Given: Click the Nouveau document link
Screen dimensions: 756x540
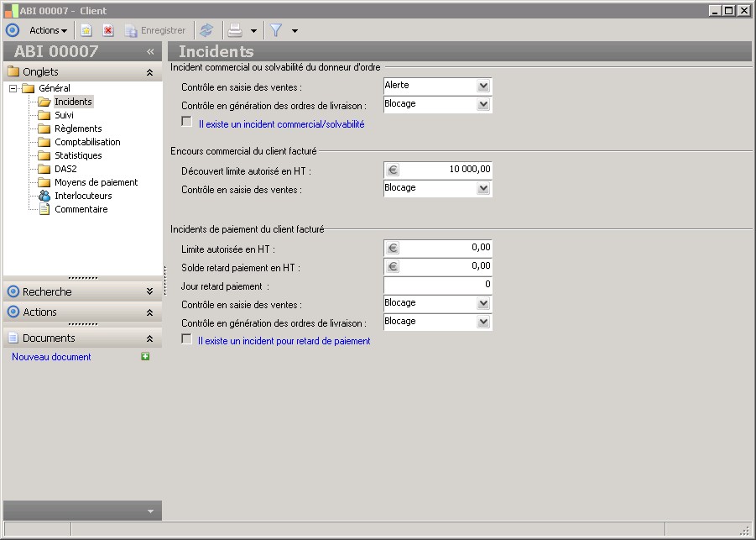Looking at the screenshot, I should [x=51, y=357].
